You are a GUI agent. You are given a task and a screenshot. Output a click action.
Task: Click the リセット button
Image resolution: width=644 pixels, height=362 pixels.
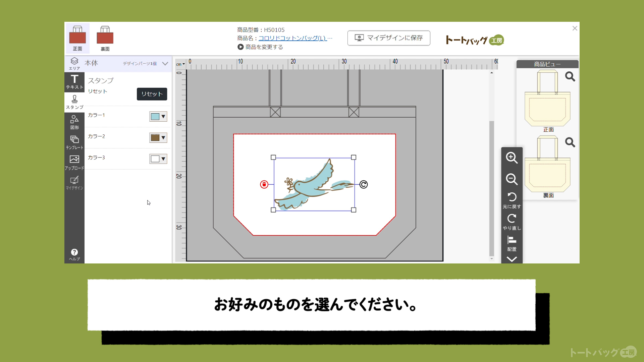152,94
